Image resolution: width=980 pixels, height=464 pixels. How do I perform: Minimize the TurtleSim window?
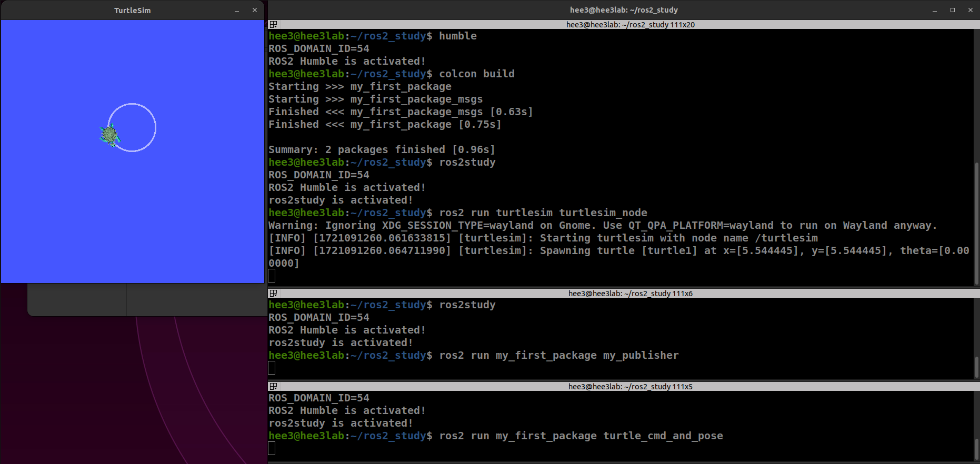(237, 10)
